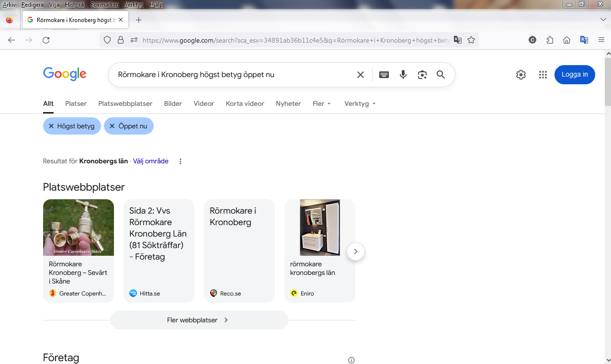Bookmark this page with the star icon
The image size is (611, 364).
471,40
